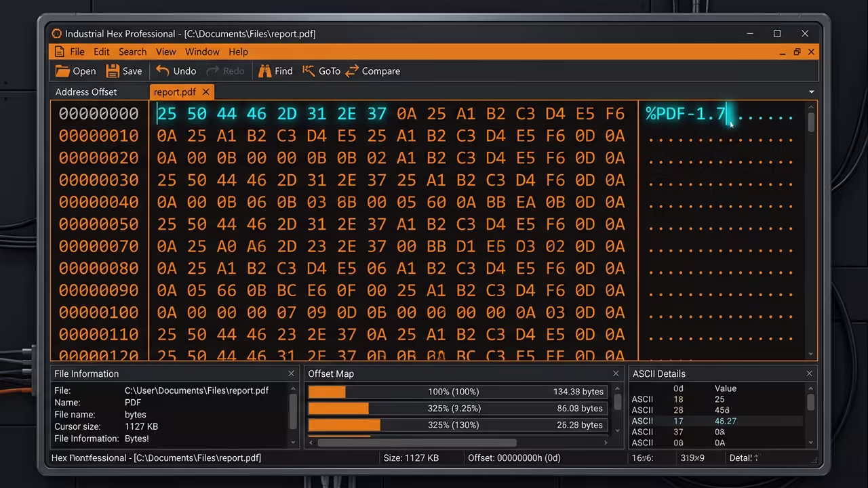Open the File menu

[77, 52]
